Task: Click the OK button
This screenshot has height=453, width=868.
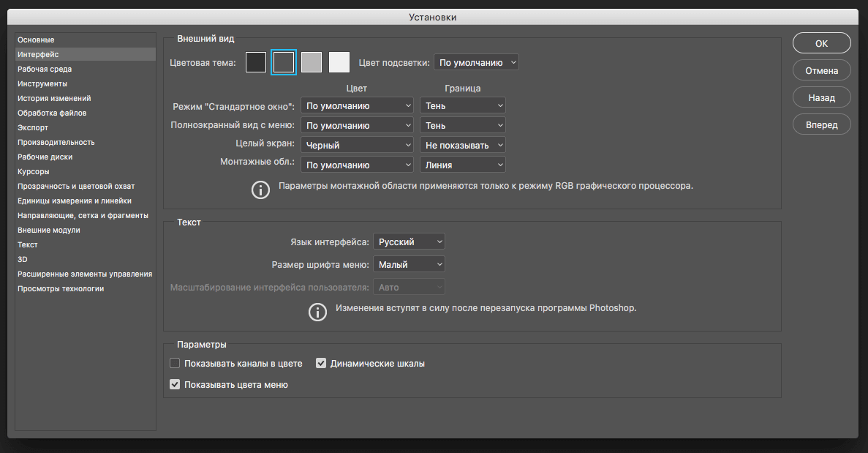Action: [x=821, y=43]
